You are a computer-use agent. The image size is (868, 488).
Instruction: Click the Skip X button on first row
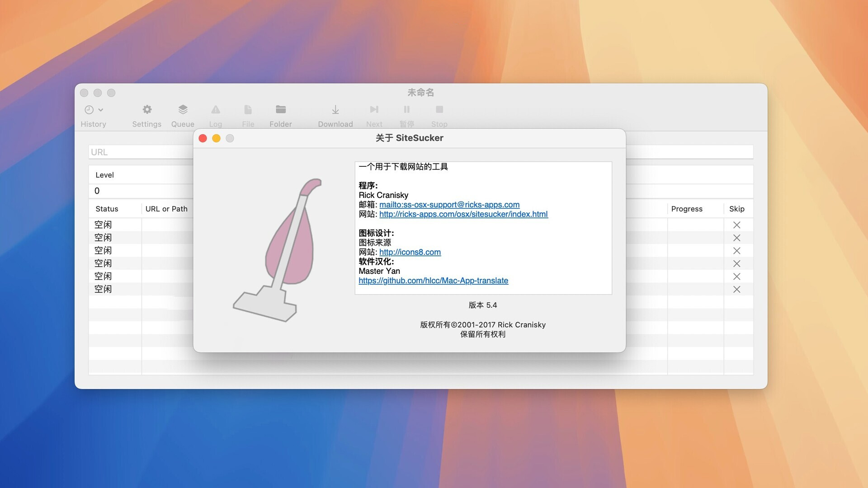pos(736,225)
